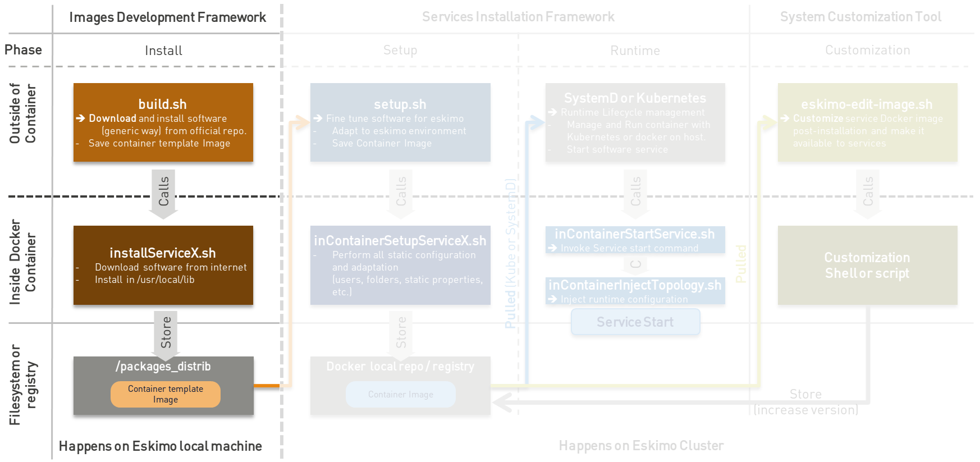The height and width of the screenshot is (462, 980).
Task: Click faded Calls arrow below SystemD or Kubernetes
Action: coord(635,194)
